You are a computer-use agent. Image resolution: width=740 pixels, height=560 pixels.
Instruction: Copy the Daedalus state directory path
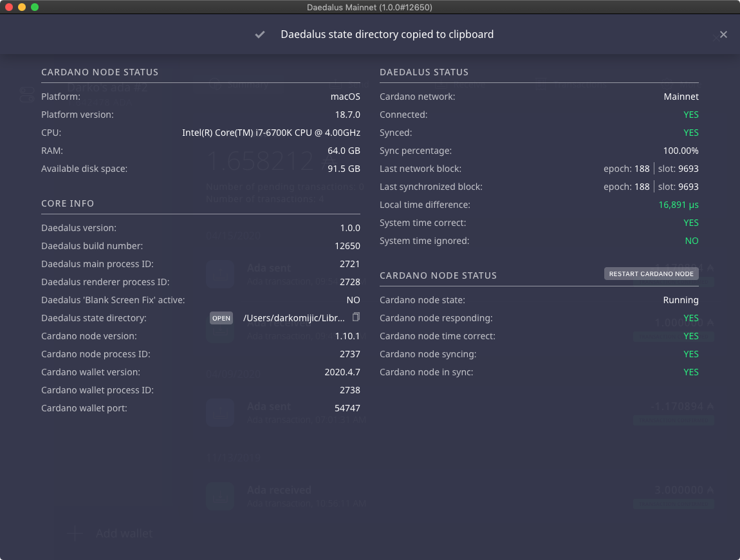pos(356,317)
